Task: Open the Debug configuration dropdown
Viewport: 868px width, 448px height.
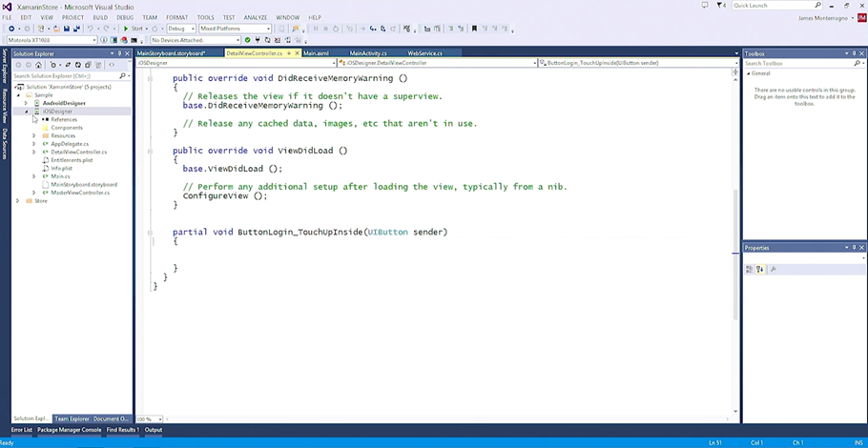Action: pos(181,29)
